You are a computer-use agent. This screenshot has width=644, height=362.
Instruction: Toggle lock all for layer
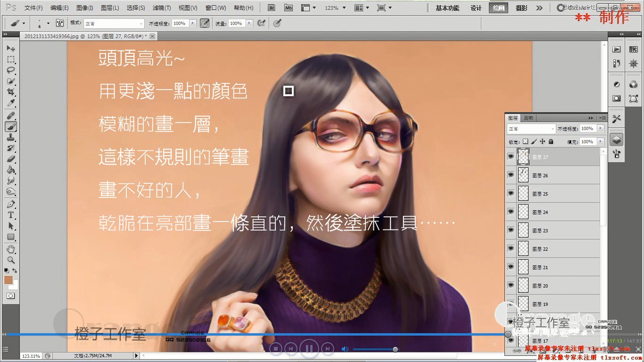coord(551,141)
